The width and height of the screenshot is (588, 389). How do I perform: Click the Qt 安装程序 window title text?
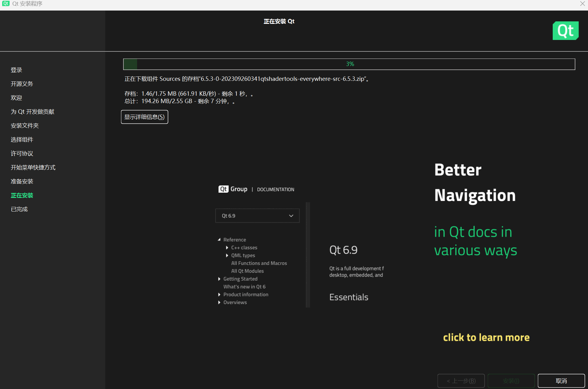(27, 4)
